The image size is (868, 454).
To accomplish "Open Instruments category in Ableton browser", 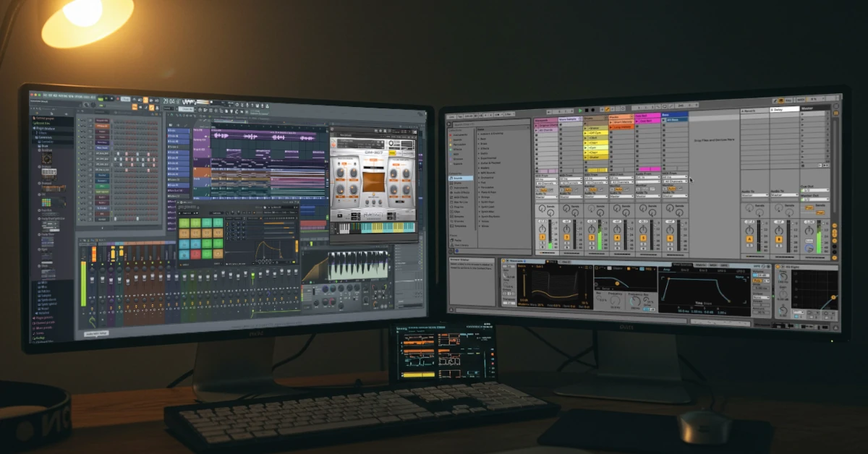I will [x=460, y=188].
